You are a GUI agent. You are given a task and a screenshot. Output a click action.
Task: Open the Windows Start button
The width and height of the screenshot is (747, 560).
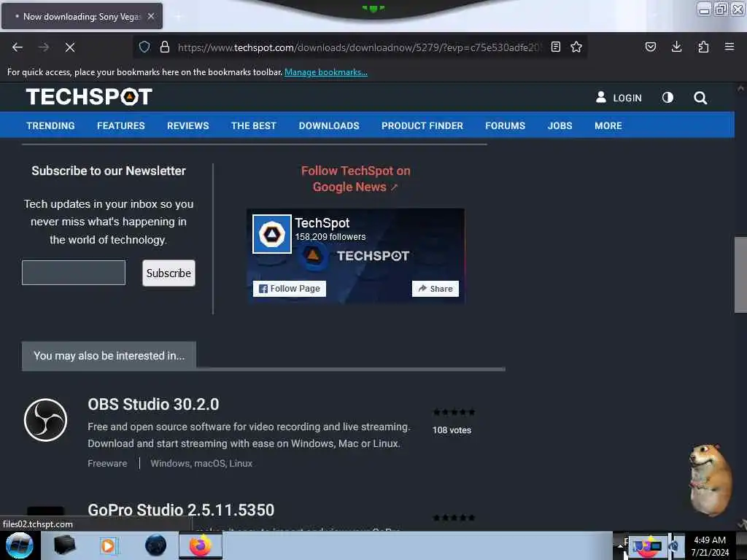tap(20, 545)
